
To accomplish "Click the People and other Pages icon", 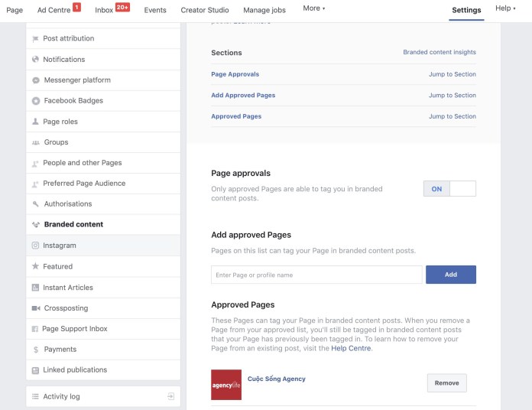I will click(x=35, y=163).
